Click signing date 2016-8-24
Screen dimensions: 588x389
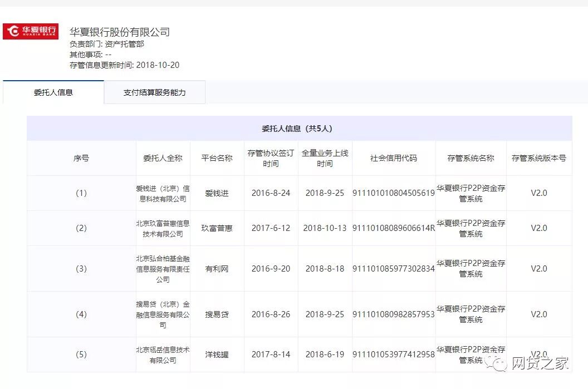coord(271,193)
